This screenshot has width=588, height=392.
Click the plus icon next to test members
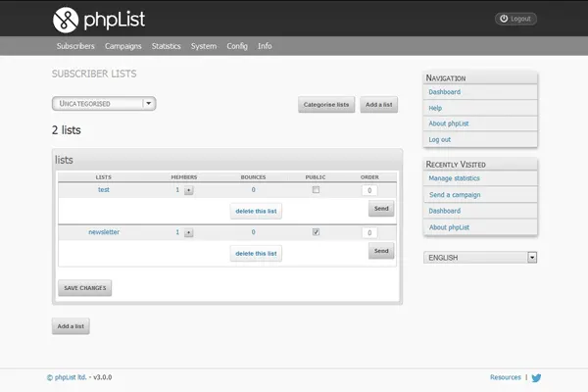tap(188, 190)
